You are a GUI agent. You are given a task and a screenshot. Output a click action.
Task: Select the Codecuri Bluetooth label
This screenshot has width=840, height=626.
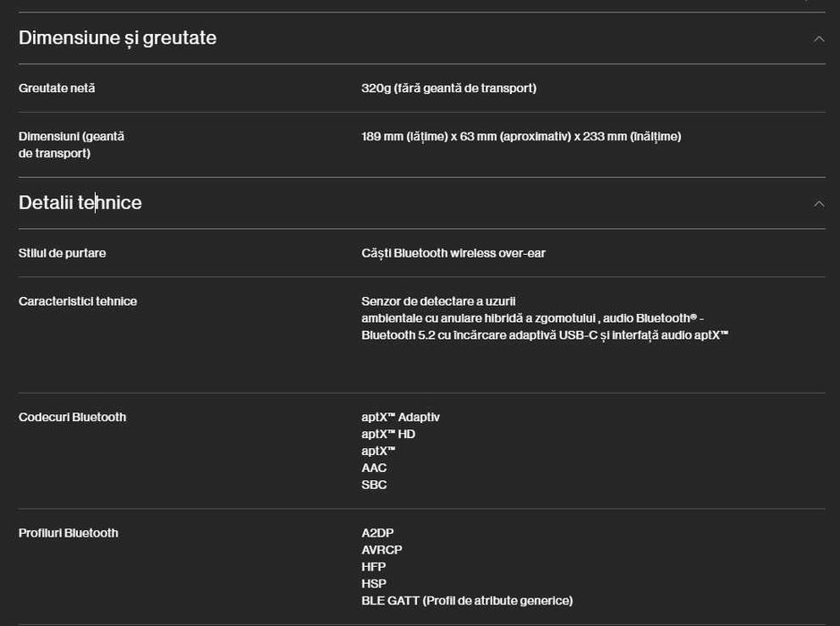click(72, 417)
